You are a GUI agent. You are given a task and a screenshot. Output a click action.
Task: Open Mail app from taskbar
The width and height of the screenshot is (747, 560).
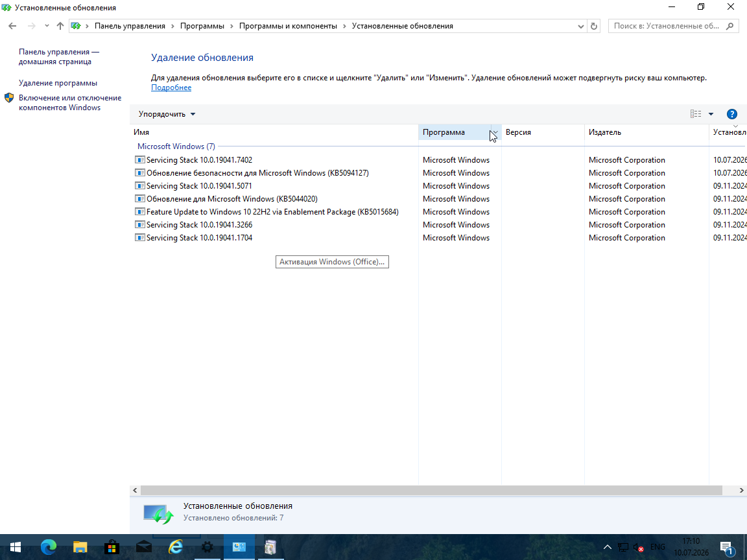144,547
